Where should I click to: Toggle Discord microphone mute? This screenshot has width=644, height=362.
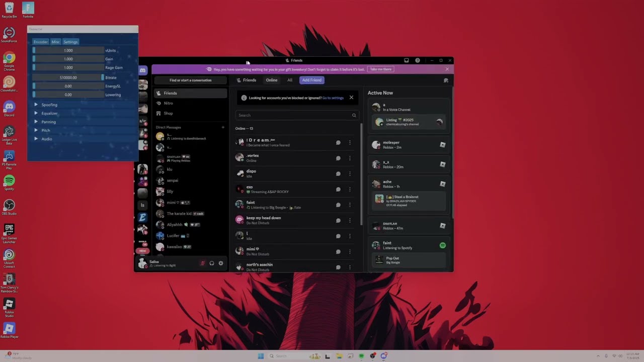coord(203,263)
